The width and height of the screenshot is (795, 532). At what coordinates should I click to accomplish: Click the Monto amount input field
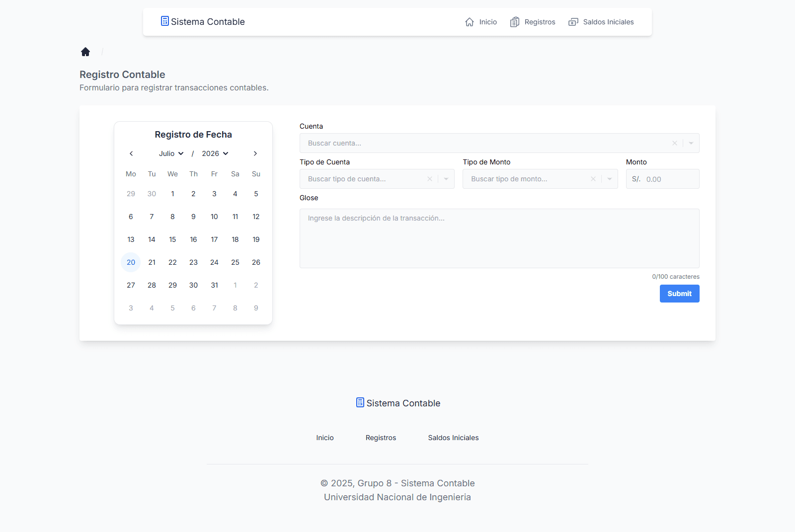663,179
